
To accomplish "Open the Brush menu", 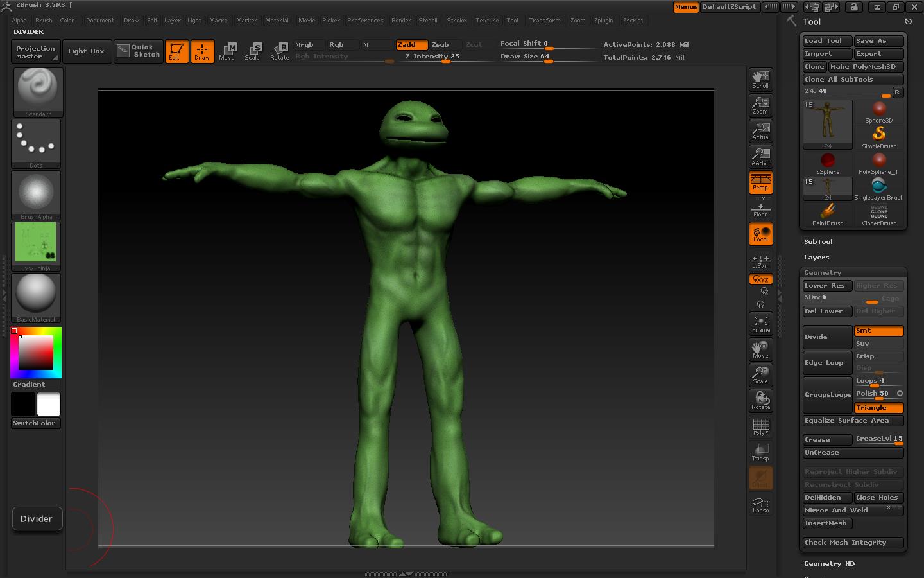I will point(44,21).
